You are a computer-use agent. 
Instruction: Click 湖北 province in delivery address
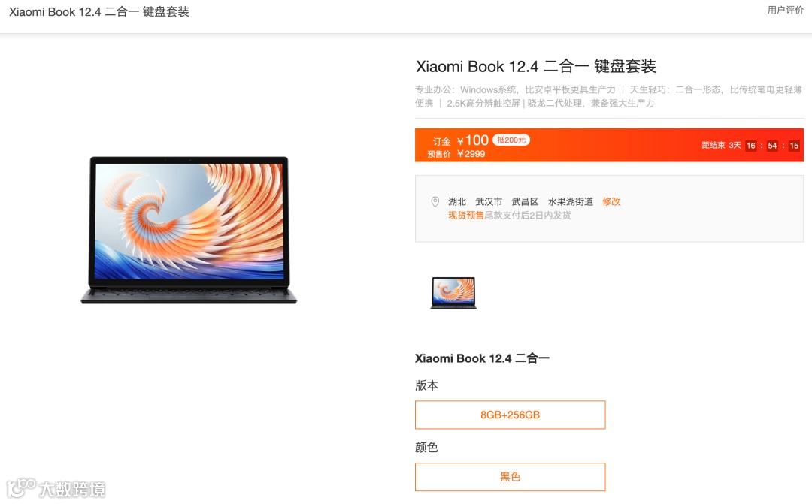coord(457,201)
